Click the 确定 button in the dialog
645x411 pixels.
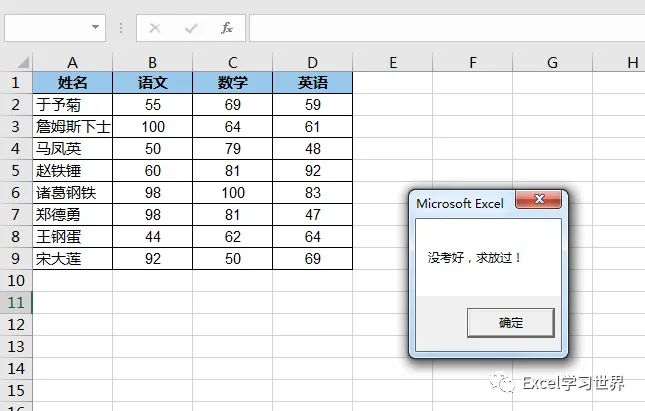click(x=510, y=323)
